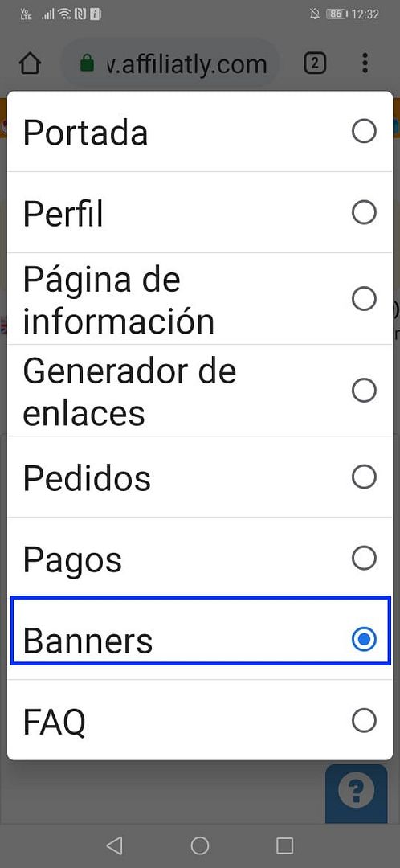Select the FAQ radio button
400x868 pixels.
coord(364,721)
